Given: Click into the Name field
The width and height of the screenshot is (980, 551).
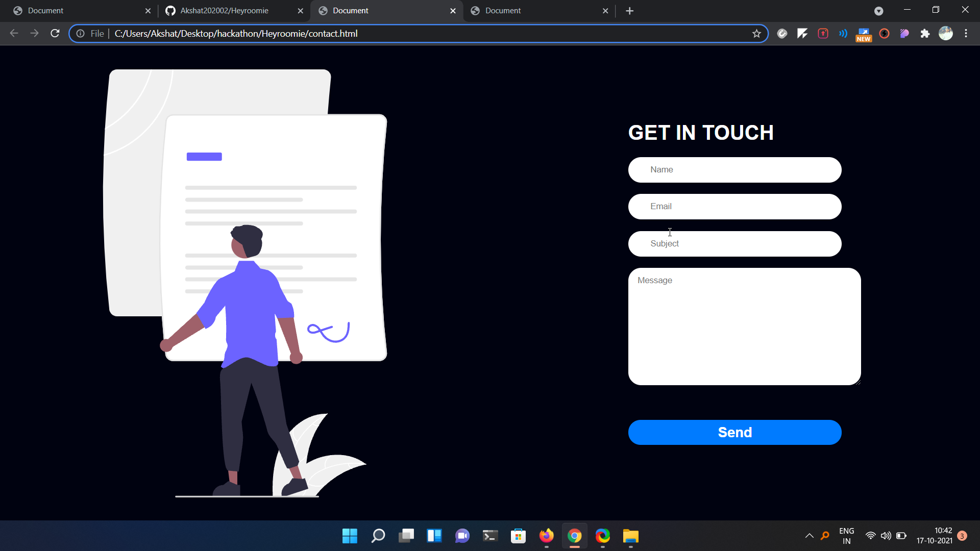Looking at the screenshot, I should coord(734,170).
